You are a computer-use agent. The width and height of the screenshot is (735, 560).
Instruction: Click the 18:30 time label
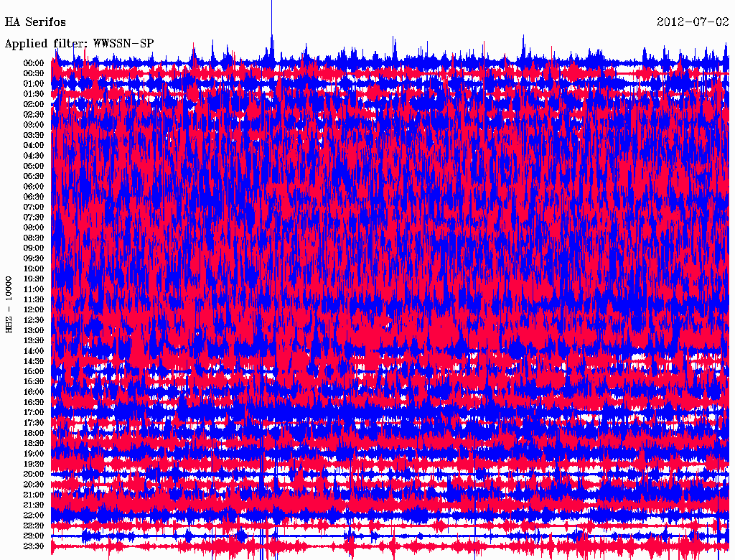tap(34, 444)
